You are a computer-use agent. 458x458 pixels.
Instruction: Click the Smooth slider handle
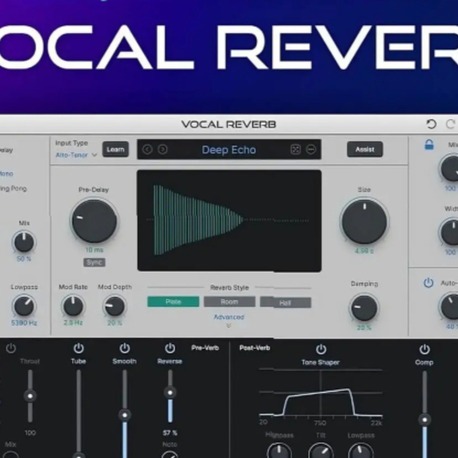(x=125, y=415)
